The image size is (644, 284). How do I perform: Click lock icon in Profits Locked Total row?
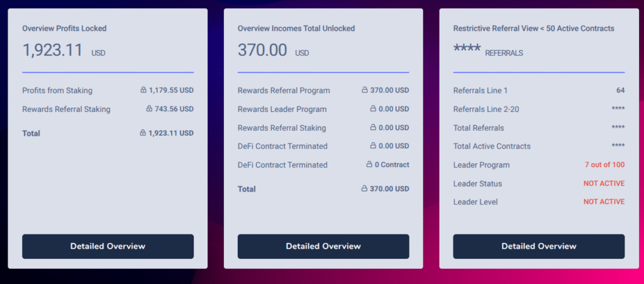[143, 133]
